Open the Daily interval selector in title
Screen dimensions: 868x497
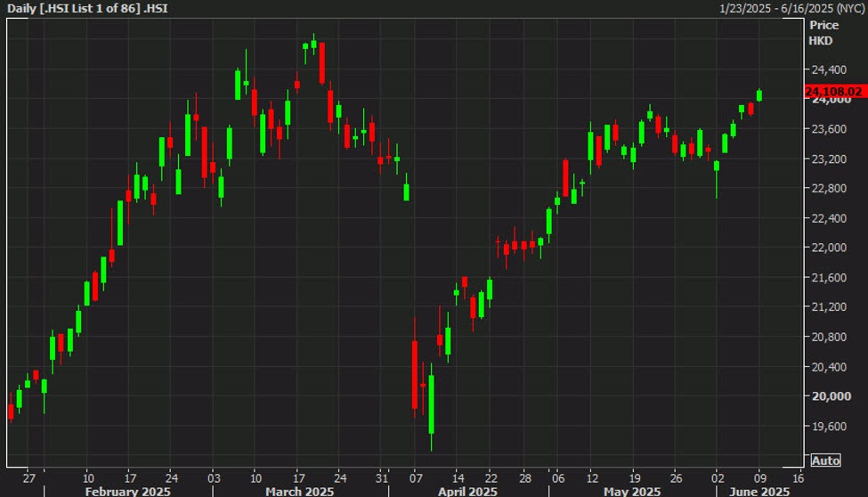[x=21, y=8]
